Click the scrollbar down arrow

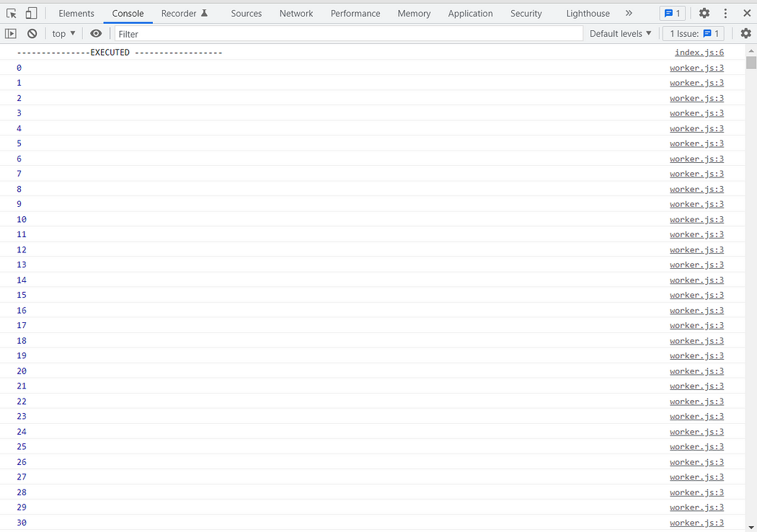(751, 527)
